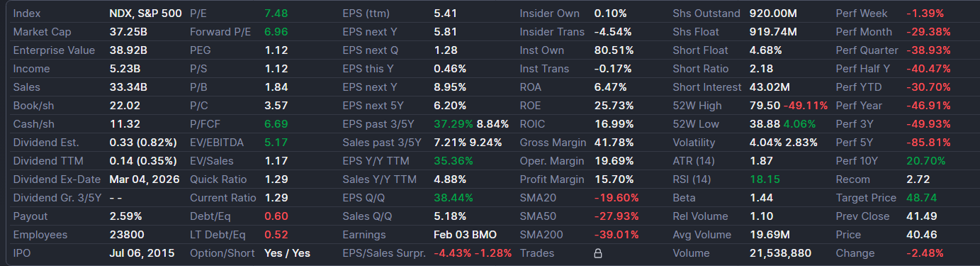
Task: Click the Dividend TTM value 0.14 (0.35%)
Action: [x=143, y=160]
